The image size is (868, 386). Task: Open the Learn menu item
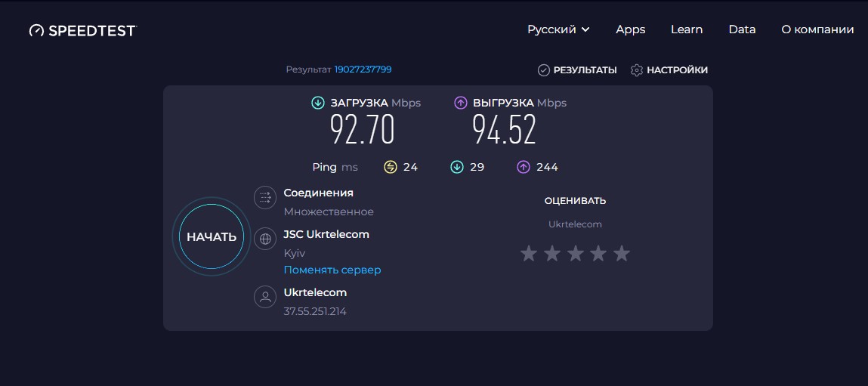pyautogui.click(x=687, y=29)
